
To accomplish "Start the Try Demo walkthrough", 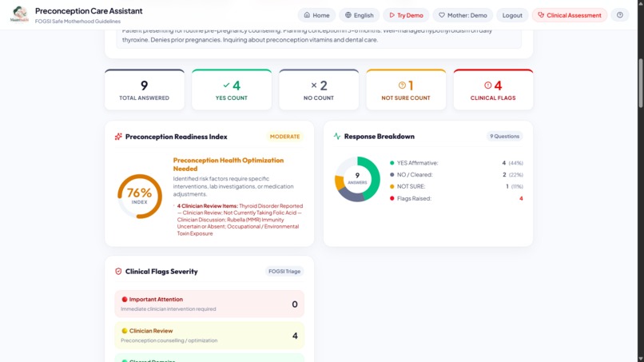I will click(x=406, y=15).
